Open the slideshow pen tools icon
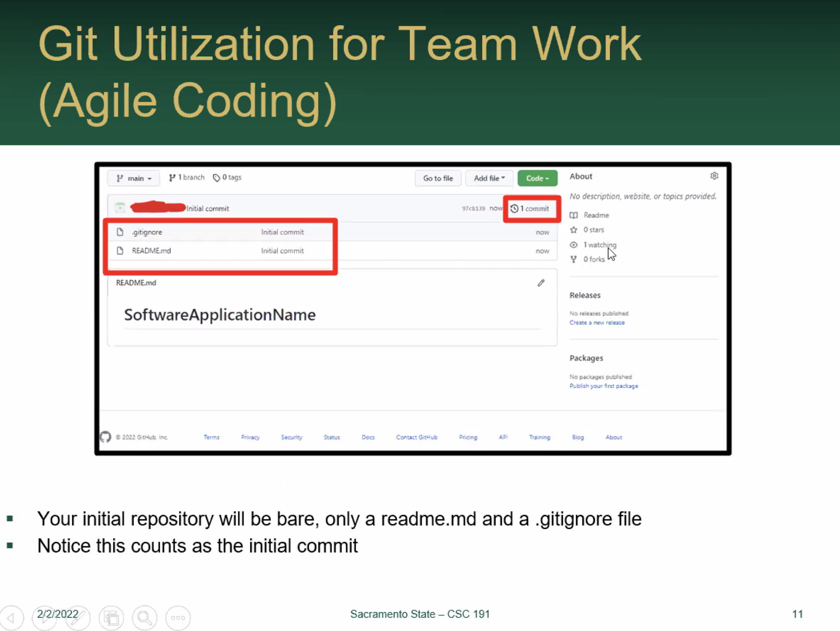 click(x=78, y=618)
